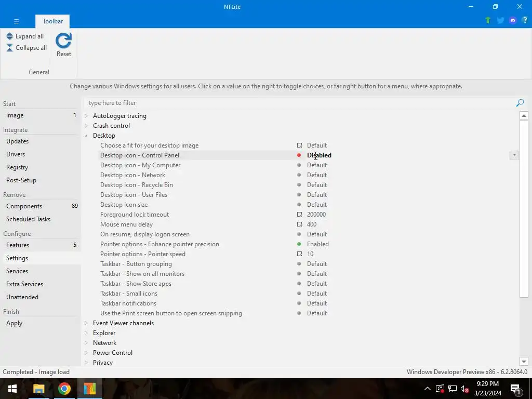Open the hamburger menu button
532x399 pixels.
tap(16, 21)
